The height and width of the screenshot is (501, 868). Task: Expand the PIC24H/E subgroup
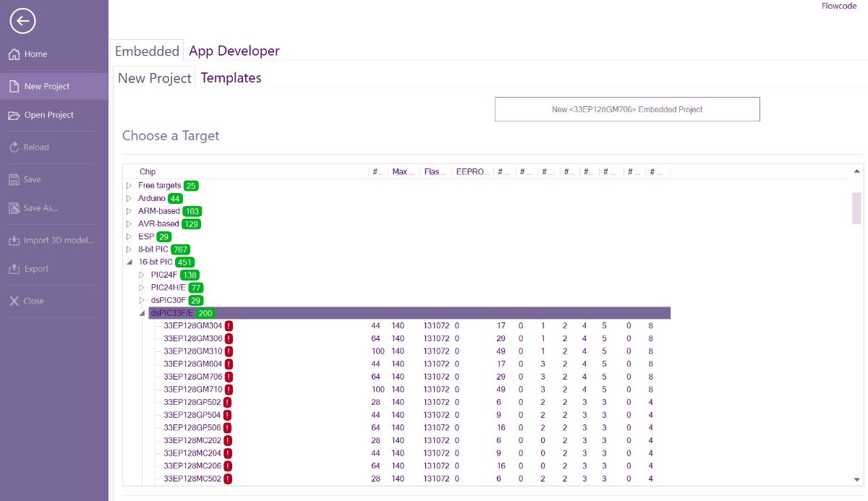(x=142, y=288)
